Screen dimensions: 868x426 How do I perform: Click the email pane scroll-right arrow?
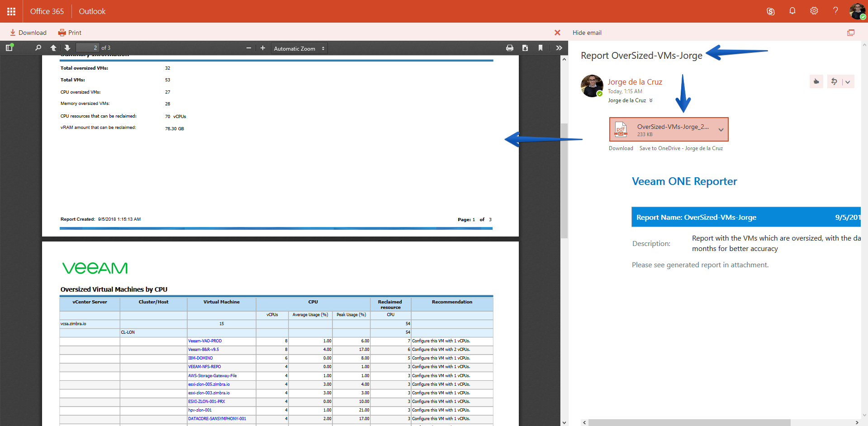pyautogui.click(x=857, y=422)
